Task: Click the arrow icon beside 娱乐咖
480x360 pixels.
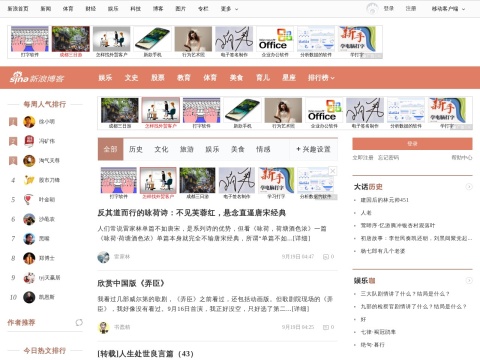Action: (x=469, y=280)
